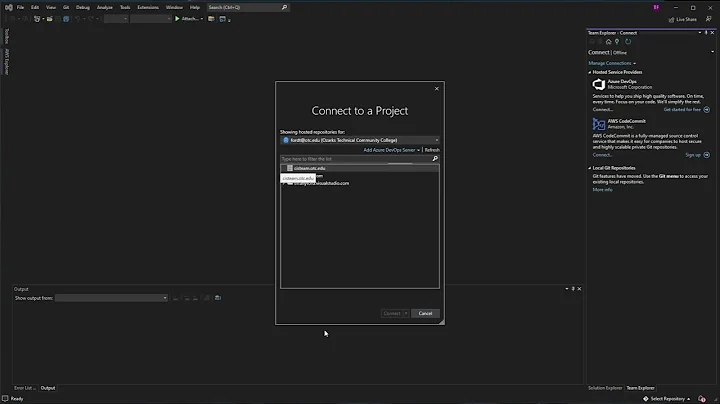Viewport: 720px width, 404px height.
Task: Open Connect page header dropdown arrow
Action: [x=713, y=52]
